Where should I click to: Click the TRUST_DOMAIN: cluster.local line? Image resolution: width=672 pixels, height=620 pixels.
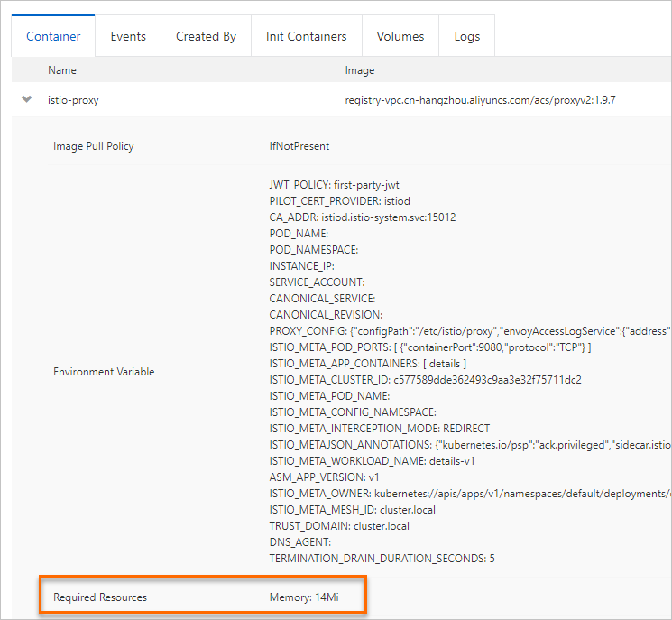click(x=339, y=526)
